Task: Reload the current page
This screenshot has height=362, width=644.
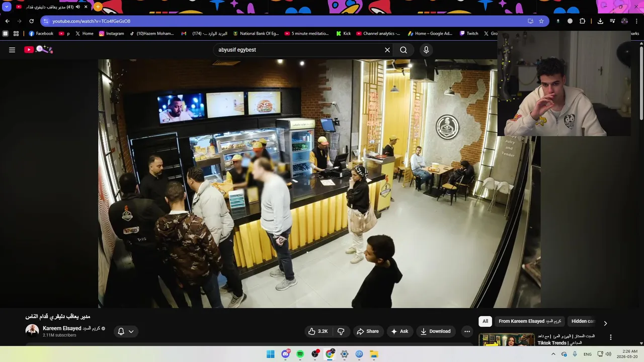Action: (x=31, y=21)
